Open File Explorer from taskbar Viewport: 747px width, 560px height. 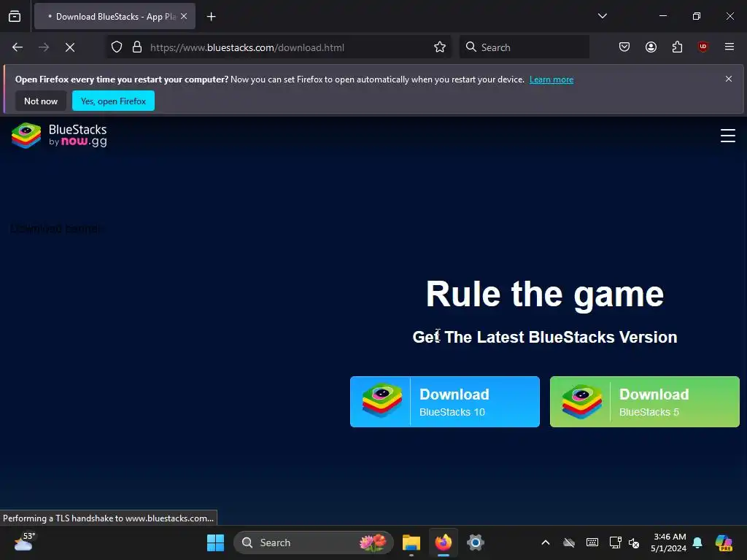click(x=411, y=542)
